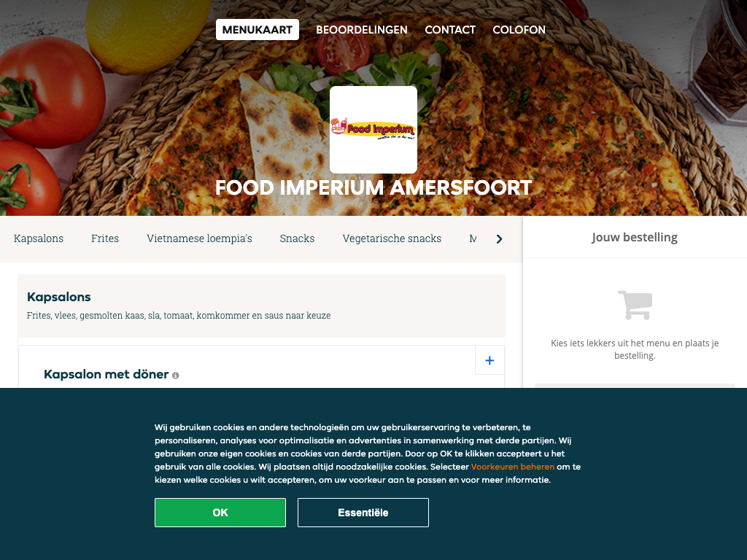Click the Kapsalon met döner item title
Viewport: 747px width, 560px height.
tap(107, 374)
